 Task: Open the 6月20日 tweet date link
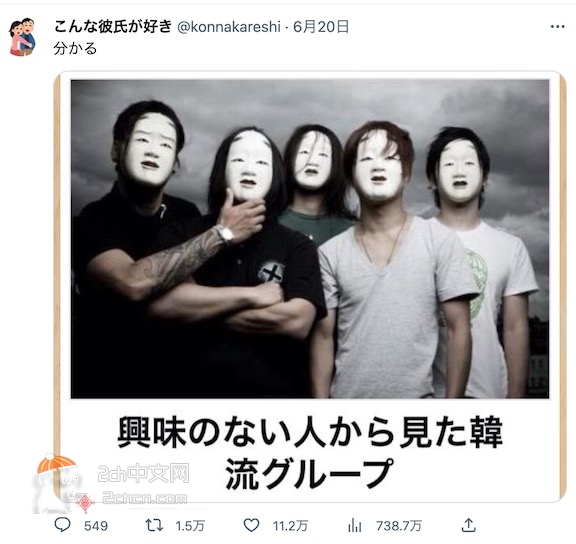coord(321,27)
